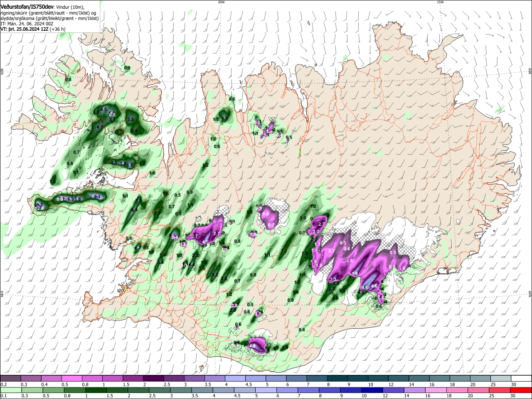
Task: Click the '6.8' precipitation value on the map
Action: (130, 165)
